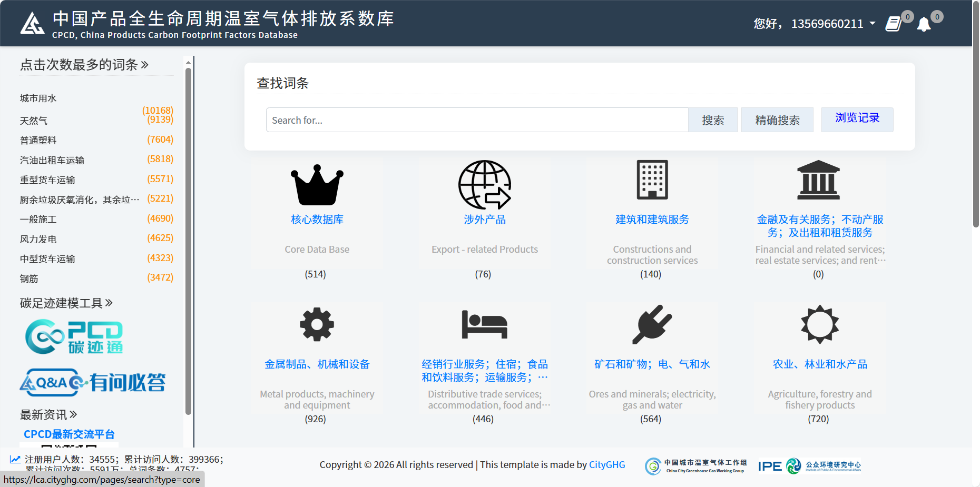
Task: Select the building icon for construction services
Action: pyautogui.click(x=652, y=180)
